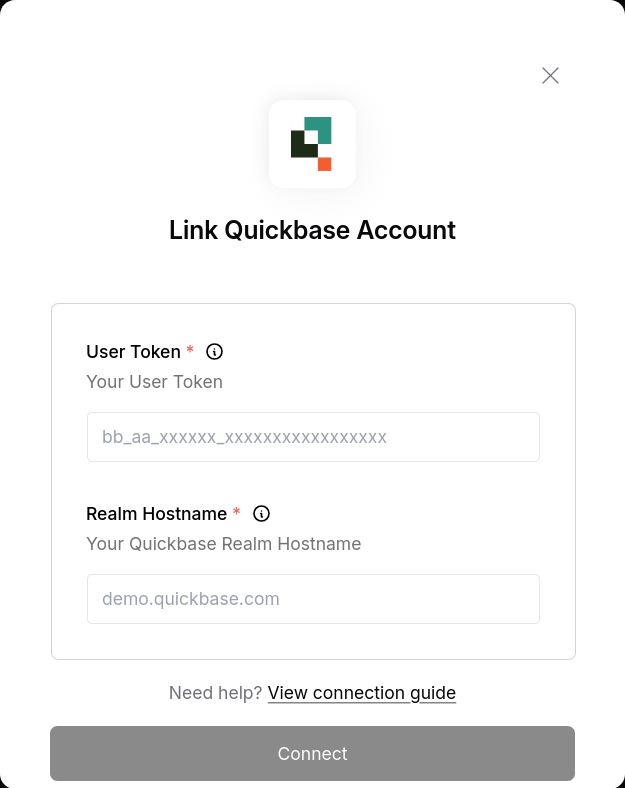Focus the Realm Hostname input field
The width and height of the screenshot is (625, 788).
pos(314,599)
